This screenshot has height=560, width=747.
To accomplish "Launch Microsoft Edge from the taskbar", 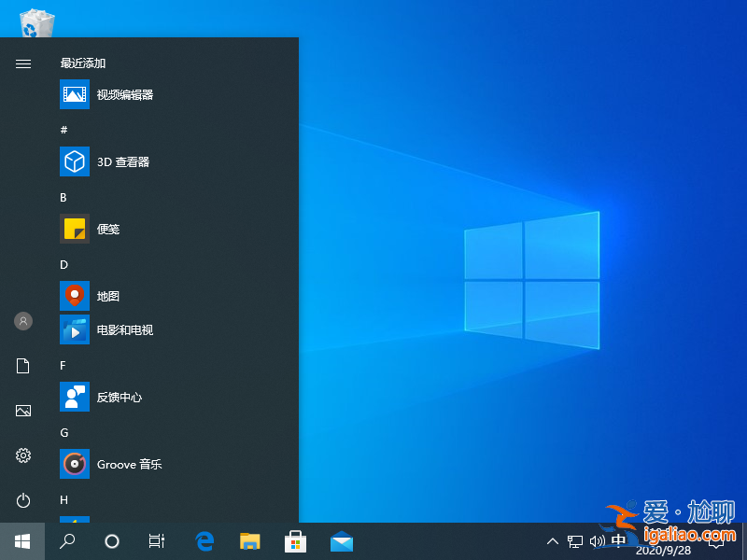I will [x=204, y=540].
